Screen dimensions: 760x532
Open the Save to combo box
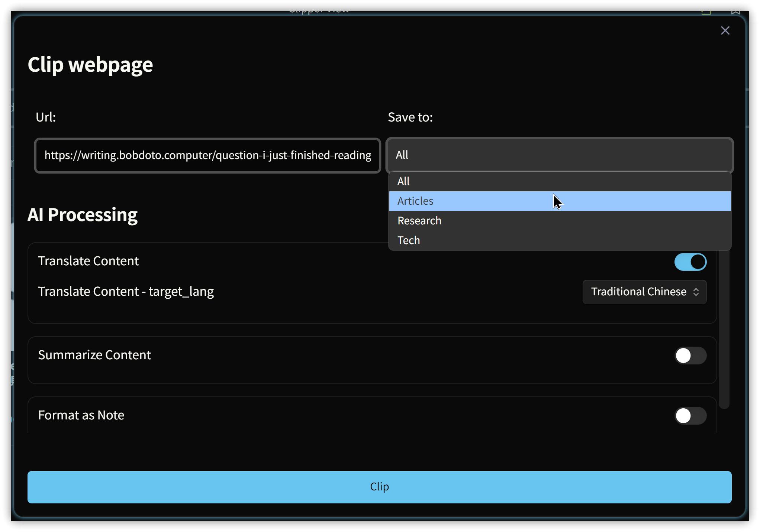(x=559, y=155)
